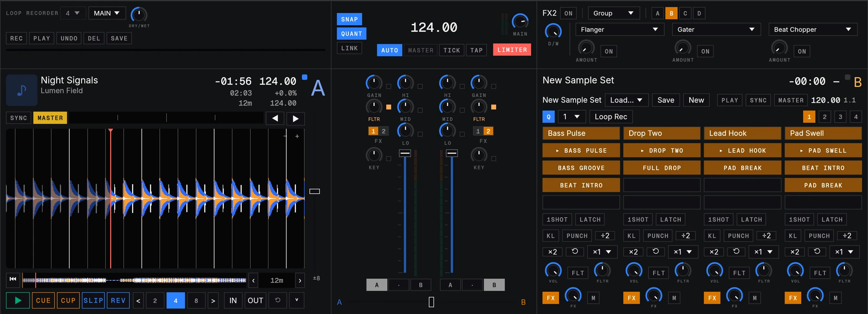868x314 pixels.
Task: Toggle SNAP mode
Action: pos(349,19)
